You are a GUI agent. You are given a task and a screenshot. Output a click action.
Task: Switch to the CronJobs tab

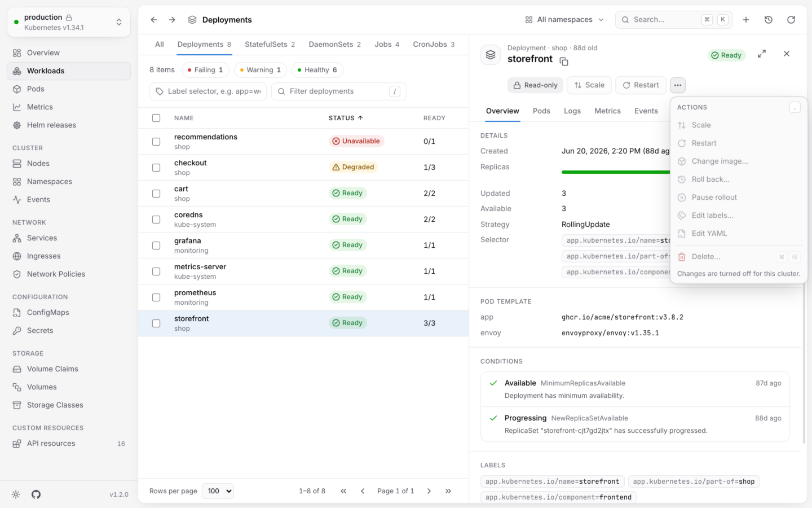(434, 45)
